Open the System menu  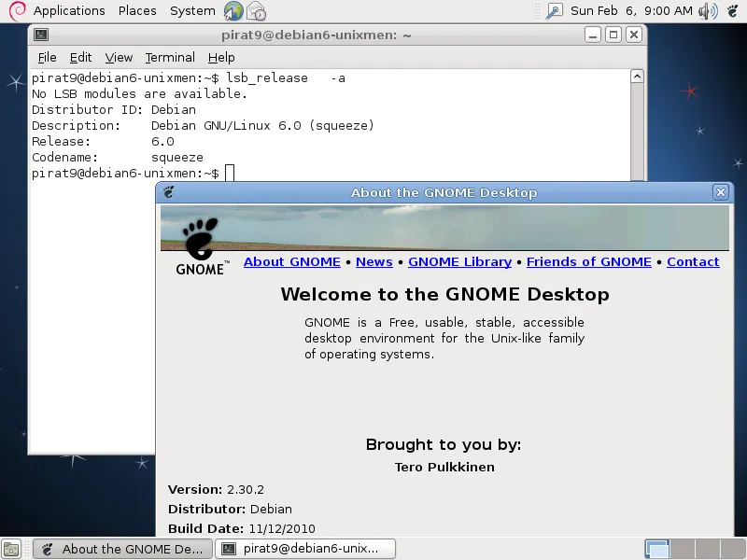pyautogui.click(x=192, y=11)
